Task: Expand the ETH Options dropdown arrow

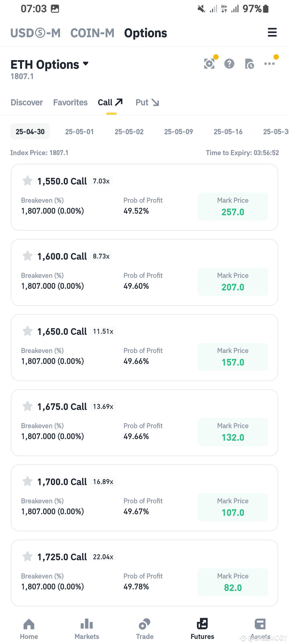Action: (x=86, y=64)
